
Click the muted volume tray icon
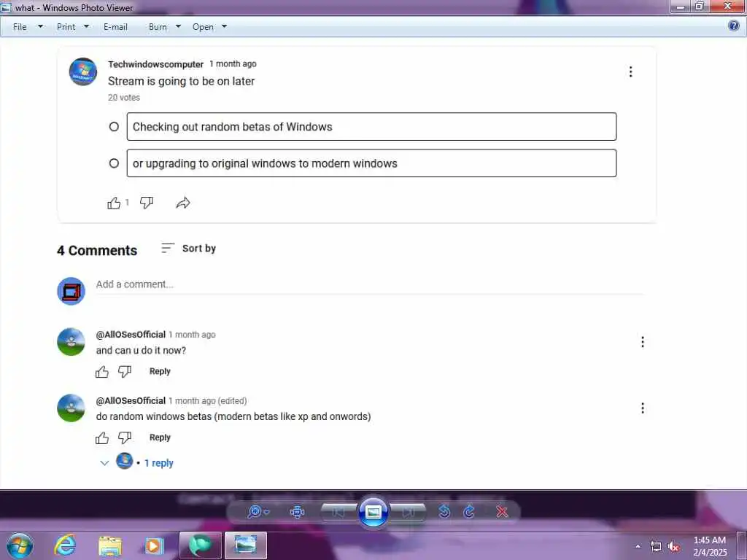point(673,547)
